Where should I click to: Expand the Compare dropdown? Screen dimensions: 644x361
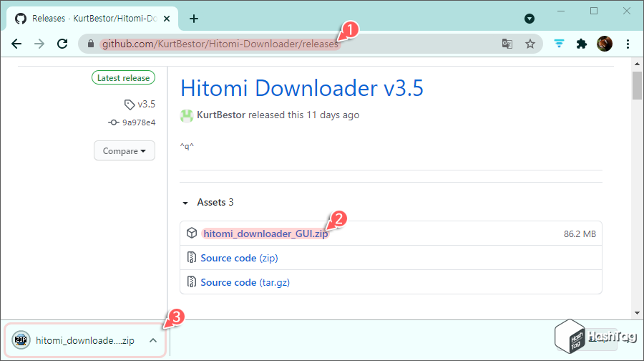click(125, 151)
